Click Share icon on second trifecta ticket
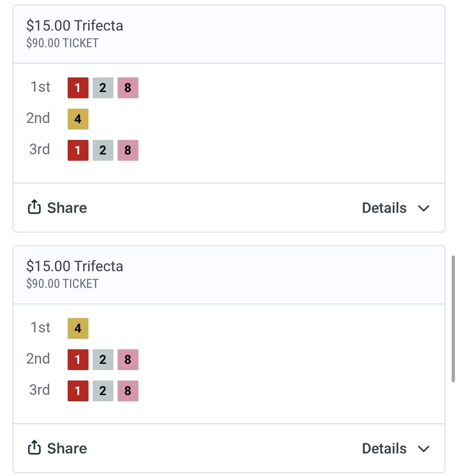Screen dimensions: 458x476 [34, 447]
